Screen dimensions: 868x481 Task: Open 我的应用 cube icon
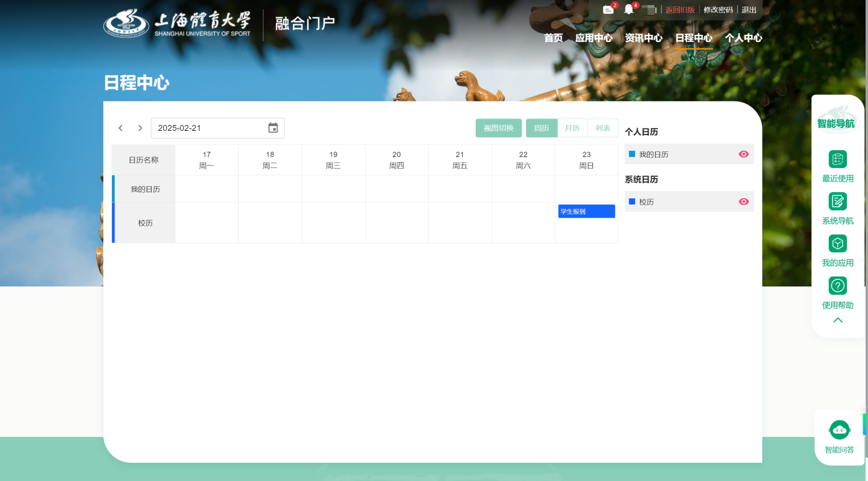click(x=838, y=243)
